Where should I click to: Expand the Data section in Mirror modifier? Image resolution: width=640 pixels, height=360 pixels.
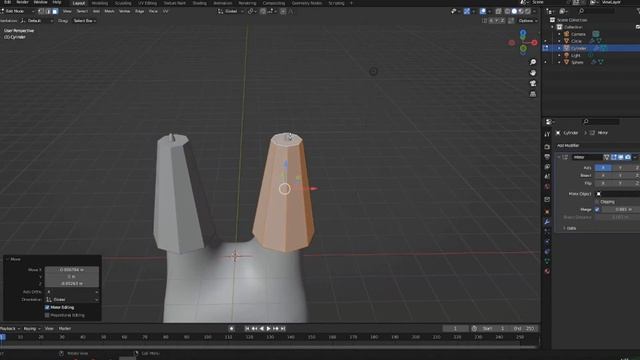coord(570,228)
